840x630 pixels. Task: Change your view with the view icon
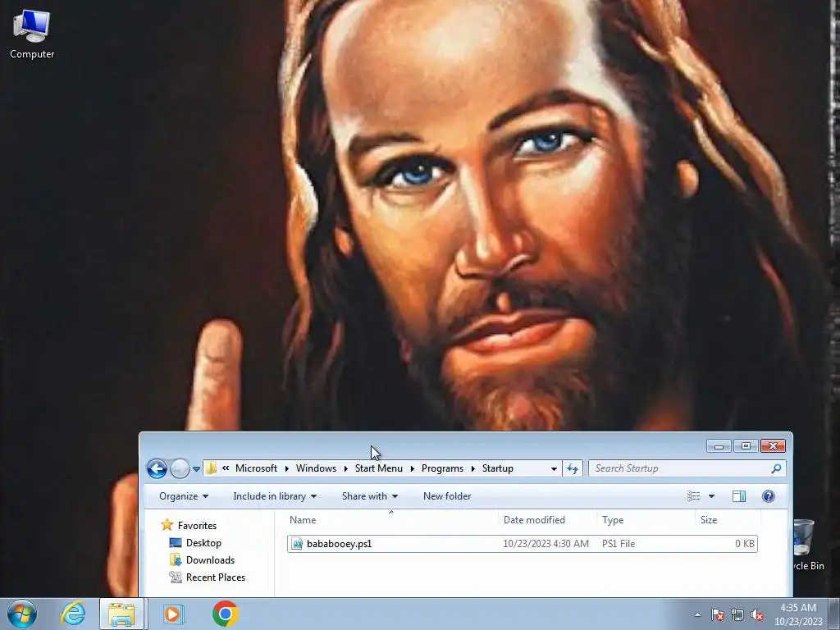694,496
